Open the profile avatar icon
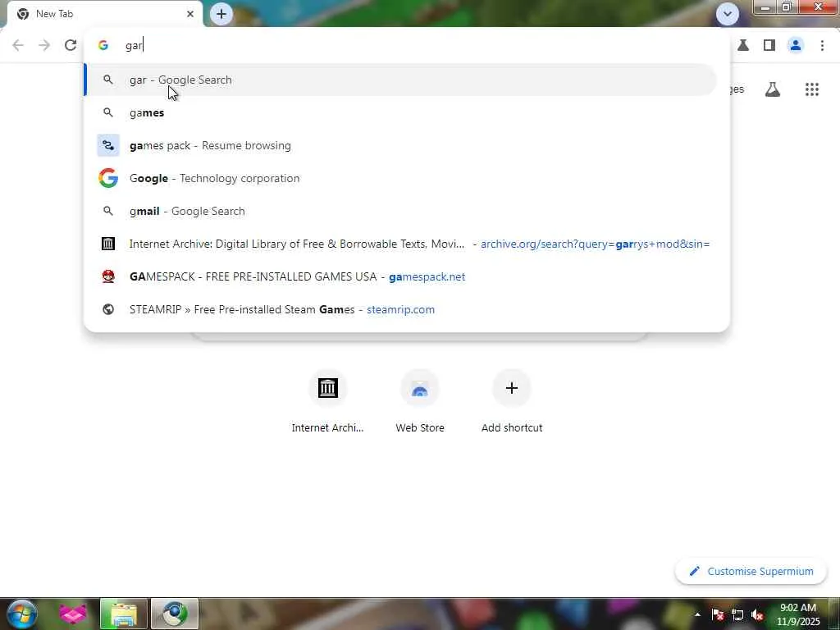The height and width of the screenshot is (630, 840). (x=796, y=46)
